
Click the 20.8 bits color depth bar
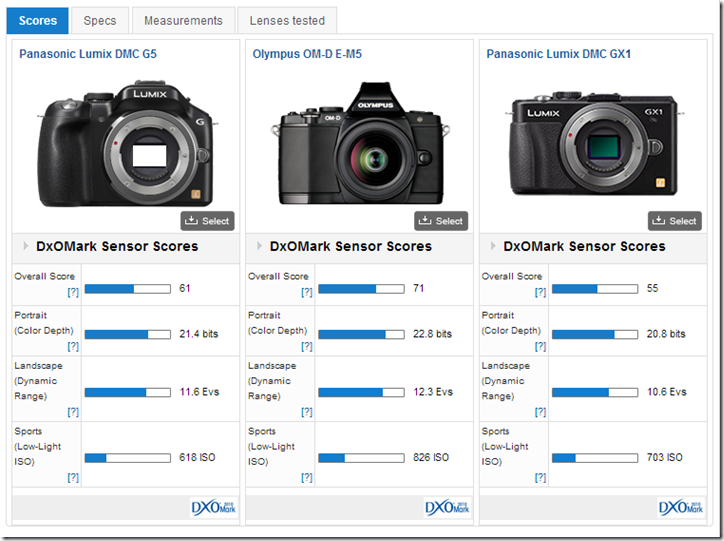[x=595, y=334]
